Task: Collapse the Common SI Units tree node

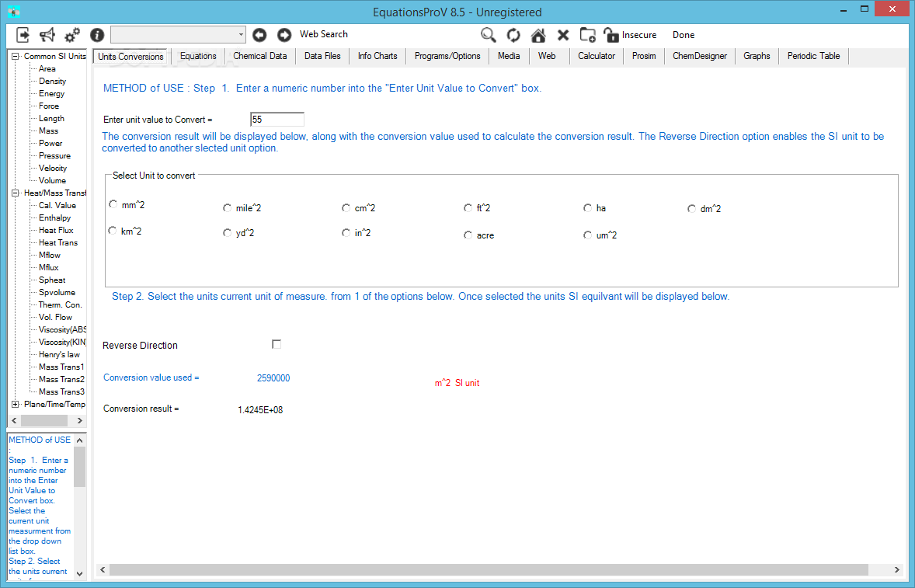Action: click(16, 56)
